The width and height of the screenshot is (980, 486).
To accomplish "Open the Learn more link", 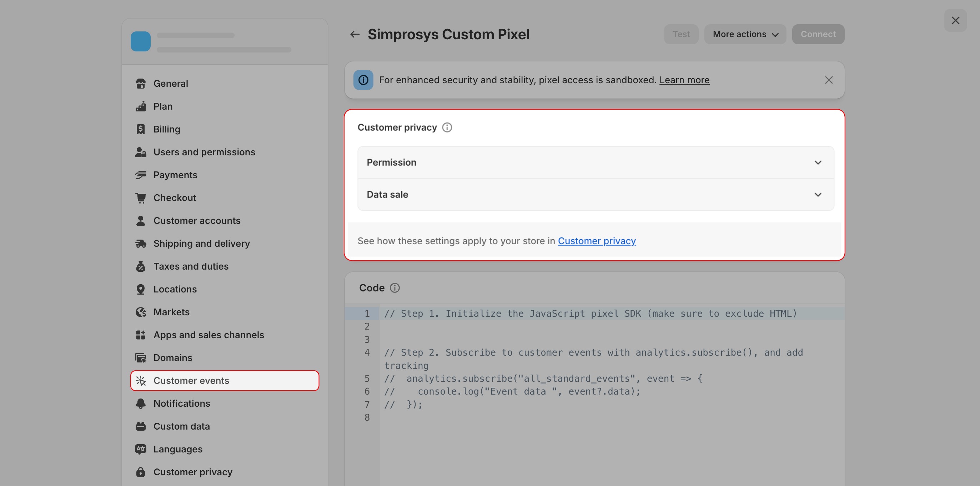I will [x=684, y=80].
